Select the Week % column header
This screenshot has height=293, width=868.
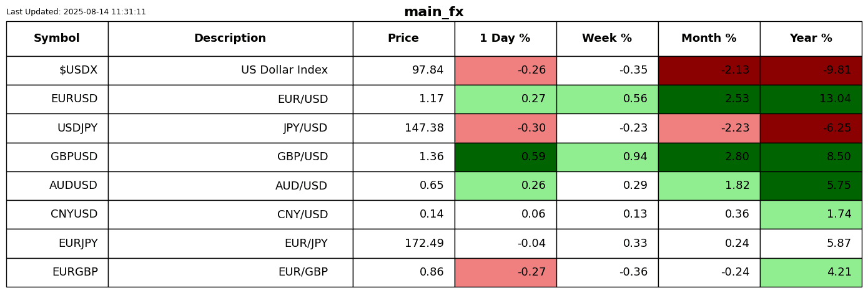607,39
